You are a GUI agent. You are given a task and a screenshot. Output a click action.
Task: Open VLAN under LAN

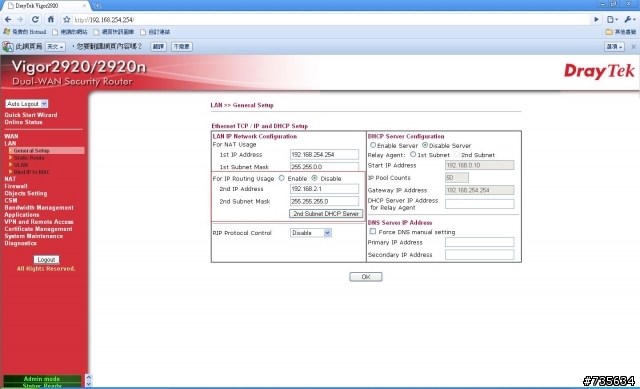[21, 165]
